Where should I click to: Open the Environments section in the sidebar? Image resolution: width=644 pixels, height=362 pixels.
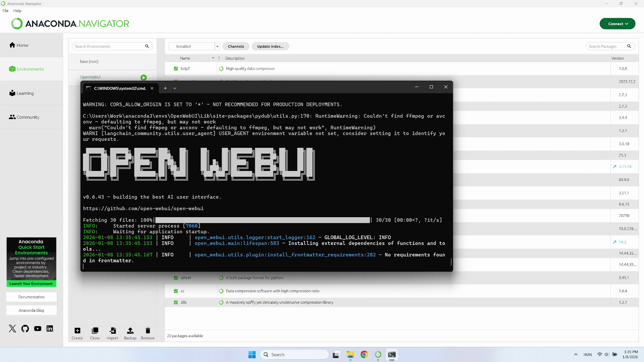(26, 69)
